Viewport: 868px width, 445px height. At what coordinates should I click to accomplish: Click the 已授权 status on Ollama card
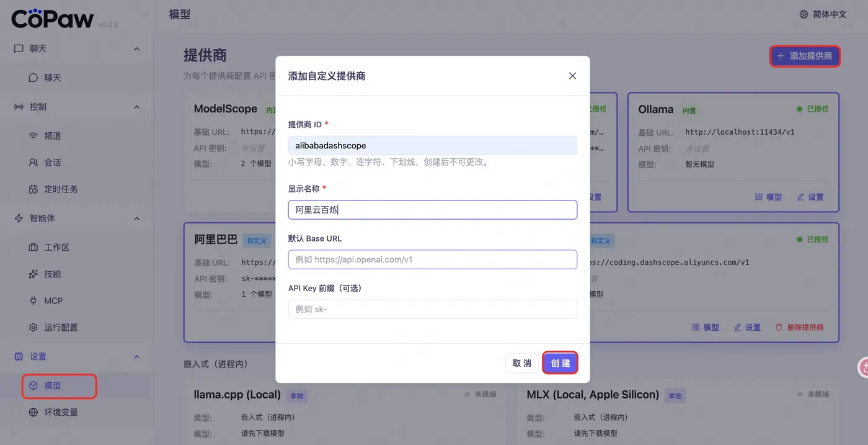813,109
